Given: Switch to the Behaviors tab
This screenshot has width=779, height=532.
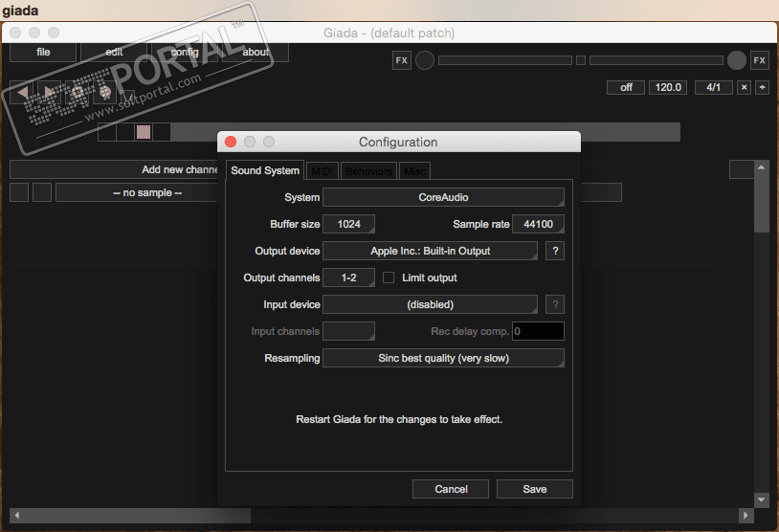Looking at the screenshot, I should 368,171.
